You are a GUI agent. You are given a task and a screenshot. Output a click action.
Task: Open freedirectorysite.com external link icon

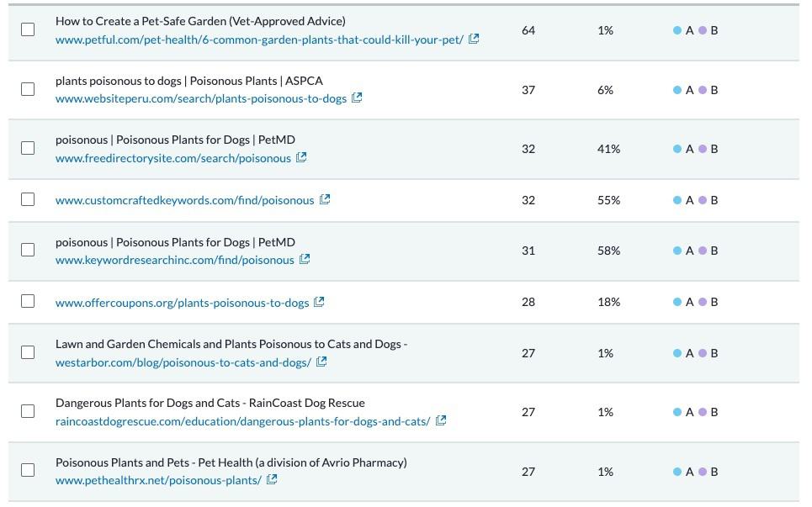tap(300, 157)
